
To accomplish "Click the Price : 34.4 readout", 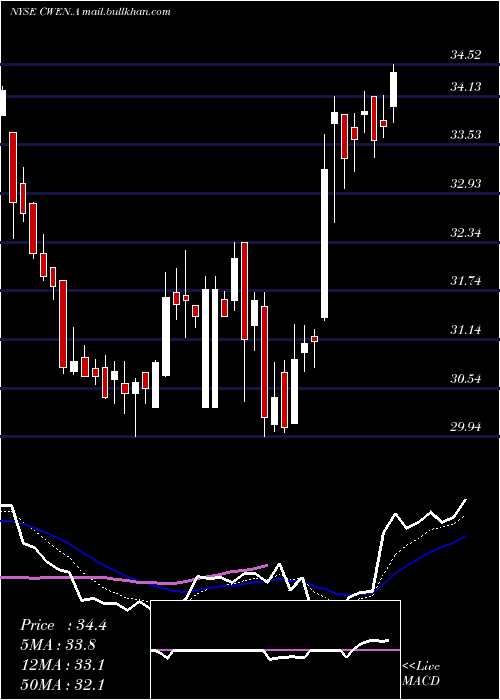I will pos(63,625).
